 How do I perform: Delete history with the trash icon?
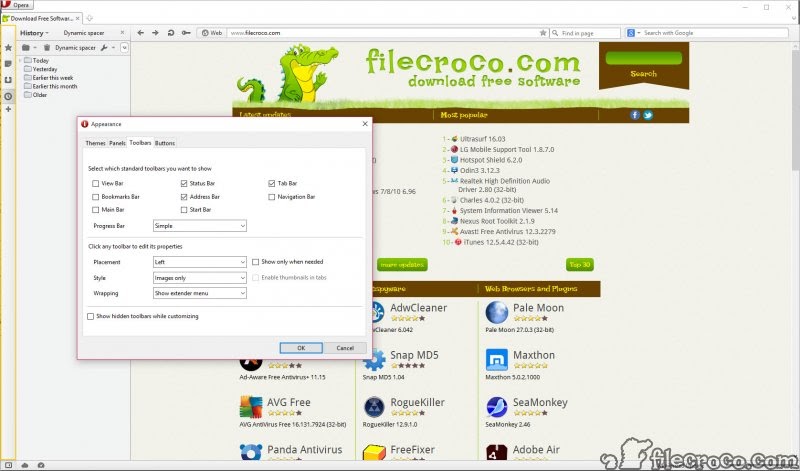pos(46,47)
